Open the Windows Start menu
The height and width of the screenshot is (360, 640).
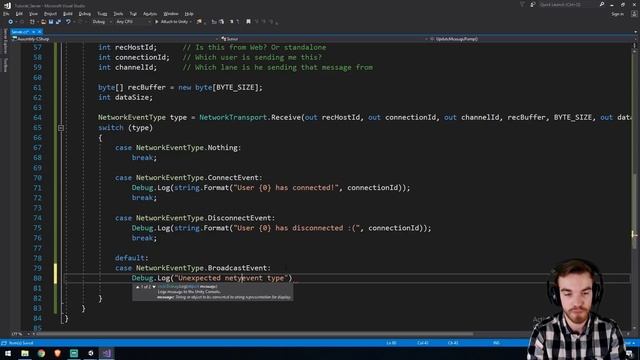(8, 353)
